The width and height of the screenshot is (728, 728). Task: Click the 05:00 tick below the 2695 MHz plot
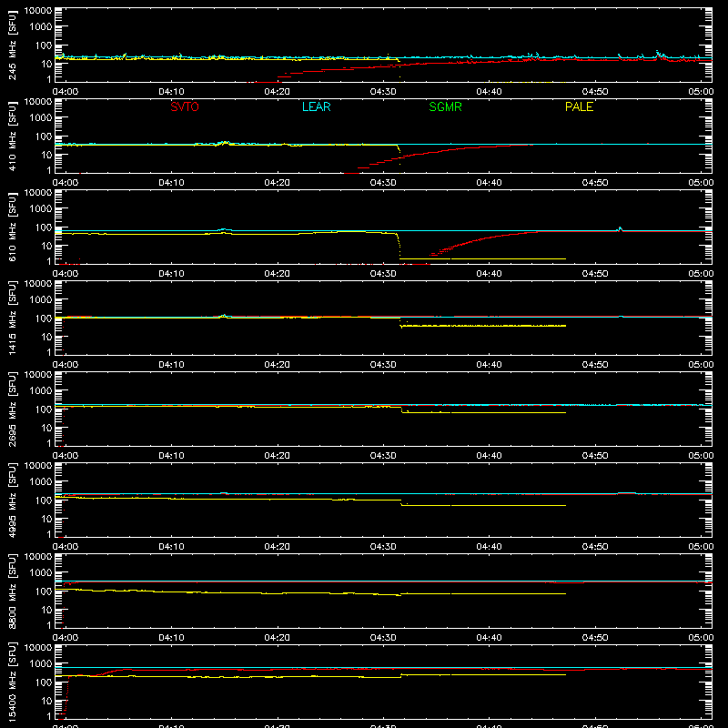tap(701, 456)
